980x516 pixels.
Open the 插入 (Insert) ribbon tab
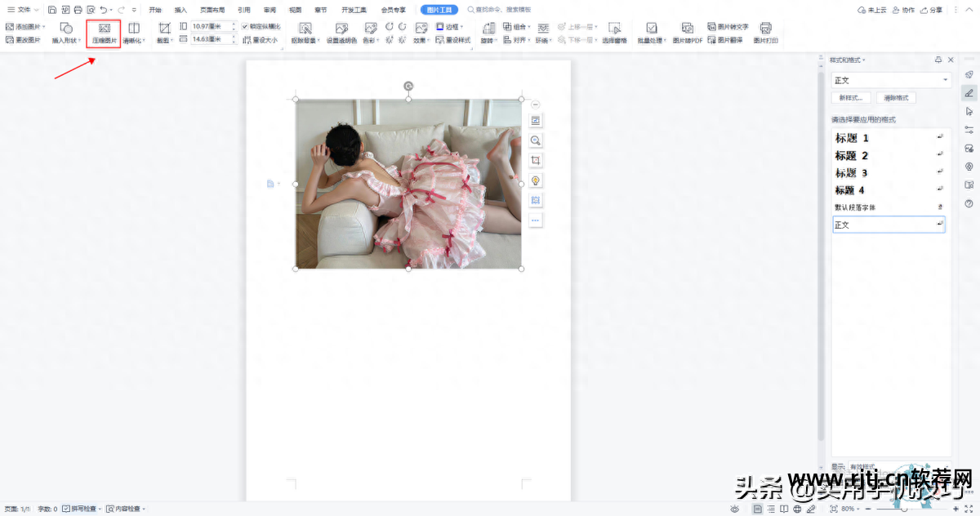click(180, 10)
